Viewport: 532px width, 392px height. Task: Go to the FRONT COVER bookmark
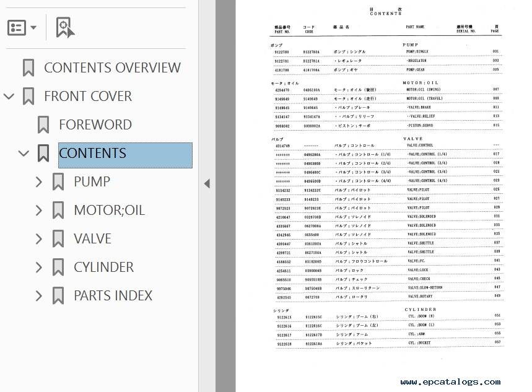click(x=88, y=96)
